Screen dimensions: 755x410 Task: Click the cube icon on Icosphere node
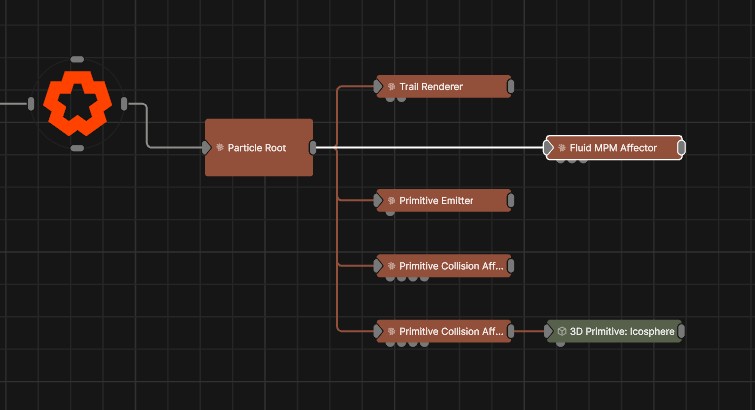point(562,331)
